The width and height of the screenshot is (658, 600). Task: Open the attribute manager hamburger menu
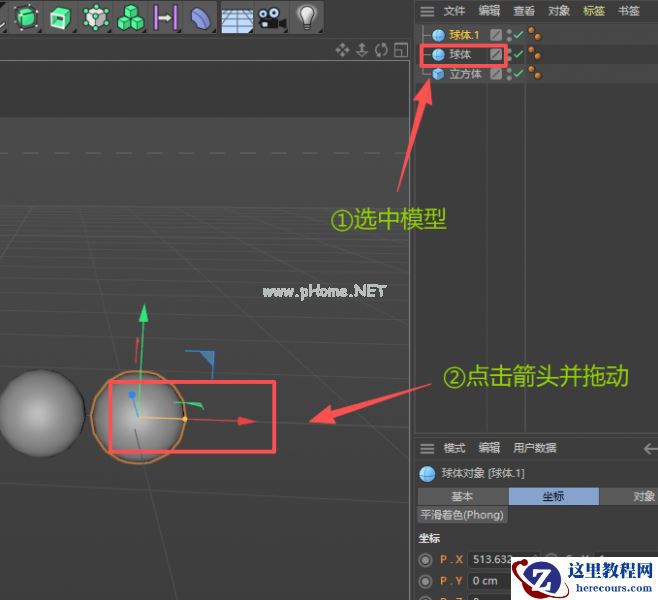[x=427, y=449]
